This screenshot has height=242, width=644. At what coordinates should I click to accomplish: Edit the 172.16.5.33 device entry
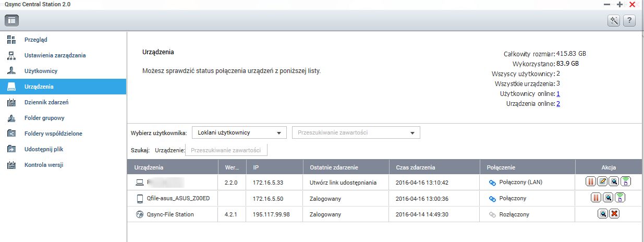coord(603,182)
